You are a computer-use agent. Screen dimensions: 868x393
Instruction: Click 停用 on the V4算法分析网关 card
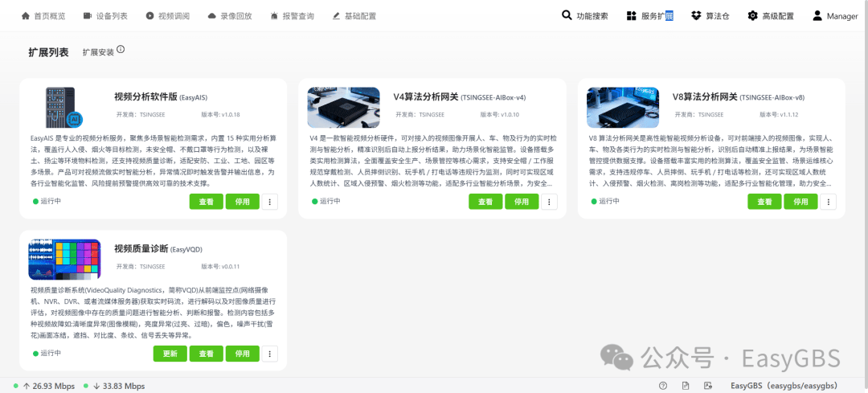[522, 202]
